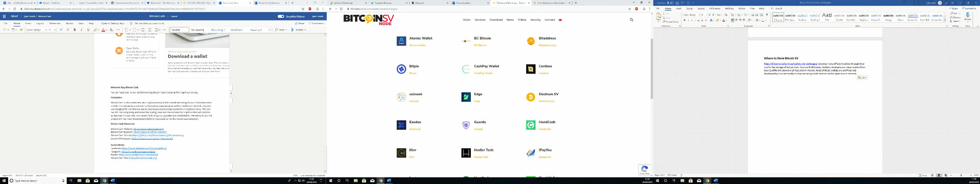This screenshot has width=980, height=184.
Task: Click the Dictate microphone in desktop Word
Action: tap(968, 16)
